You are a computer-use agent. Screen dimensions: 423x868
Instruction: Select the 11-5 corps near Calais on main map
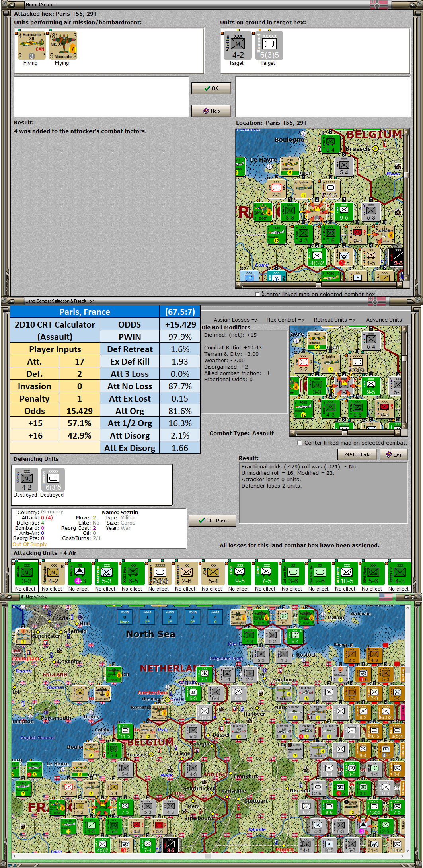coord(125,731)
